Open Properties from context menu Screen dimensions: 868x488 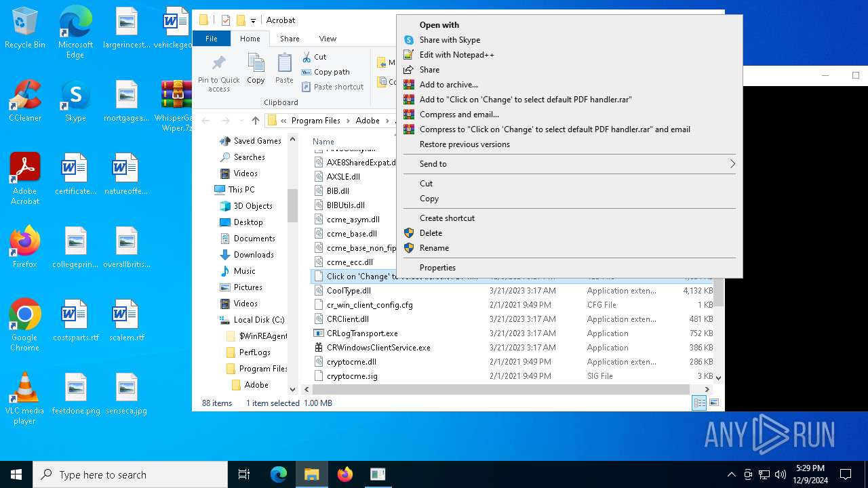coord(570,268)
